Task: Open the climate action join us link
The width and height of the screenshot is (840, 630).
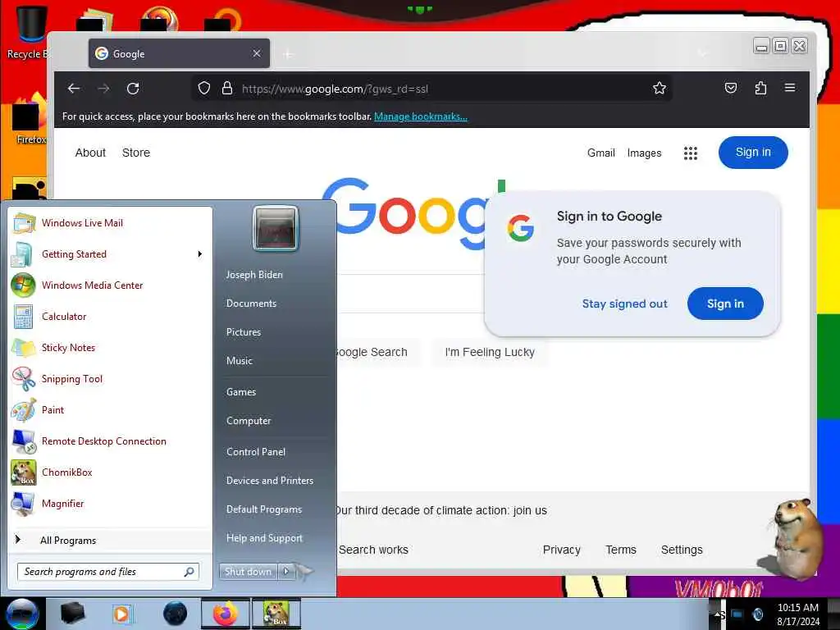Action: 442,510
